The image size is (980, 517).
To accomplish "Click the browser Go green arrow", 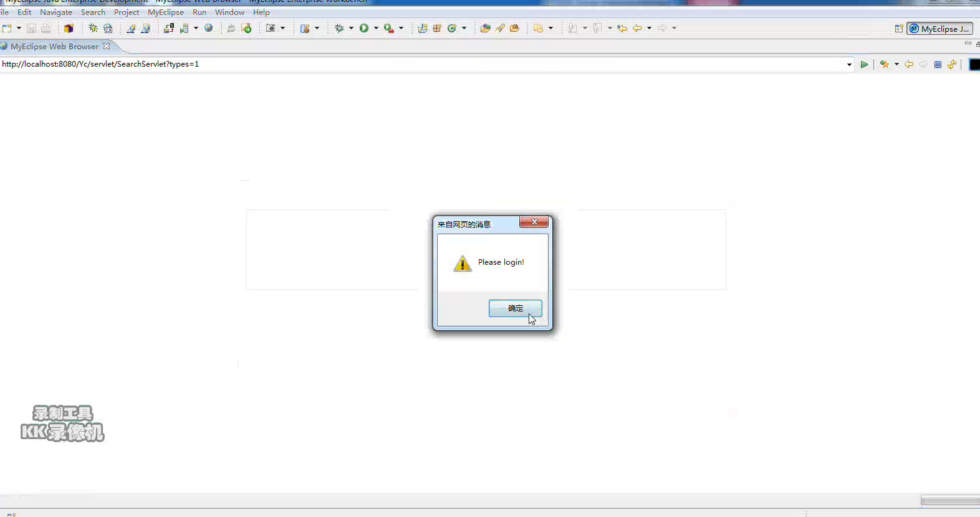I will tap(864, 64).
